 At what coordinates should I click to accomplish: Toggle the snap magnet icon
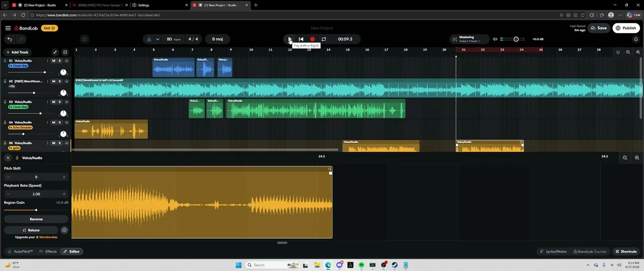click(618, 52)
